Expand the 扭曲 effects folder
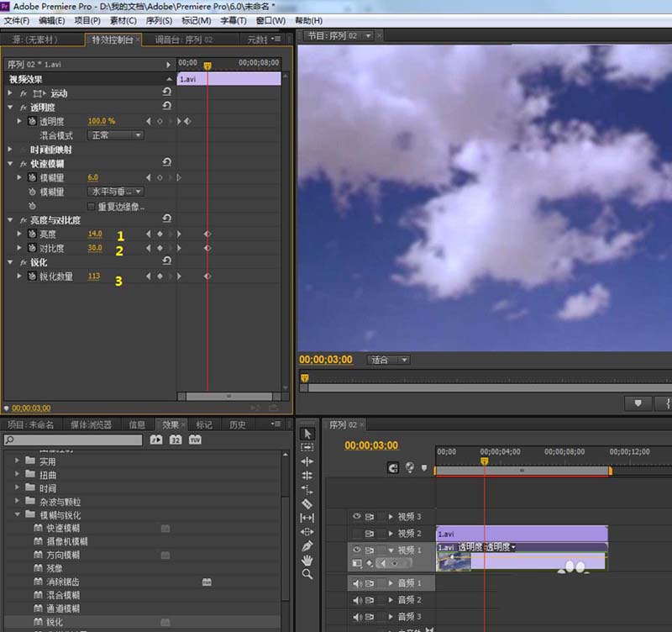 [18, 474]
